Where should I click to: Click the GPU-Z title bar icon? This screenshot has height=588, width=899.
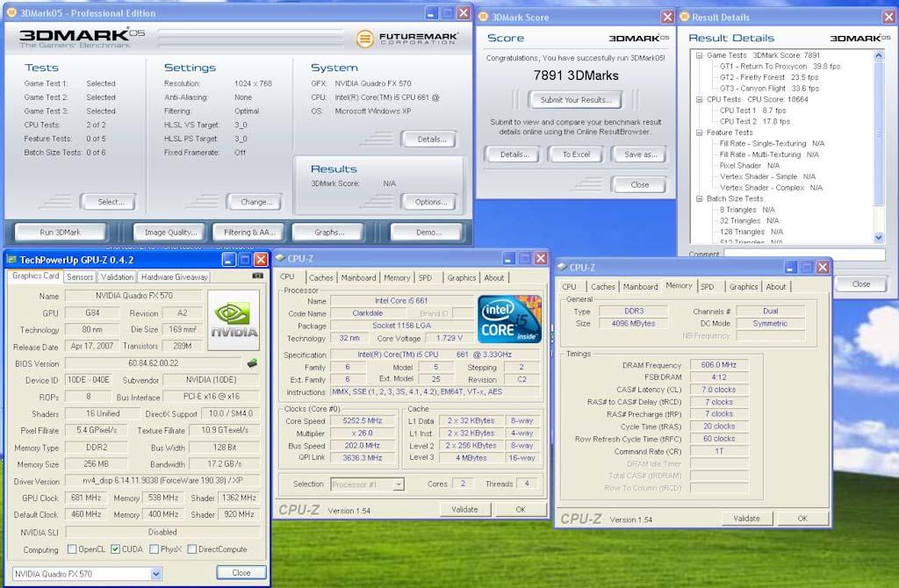pos(11,260)
